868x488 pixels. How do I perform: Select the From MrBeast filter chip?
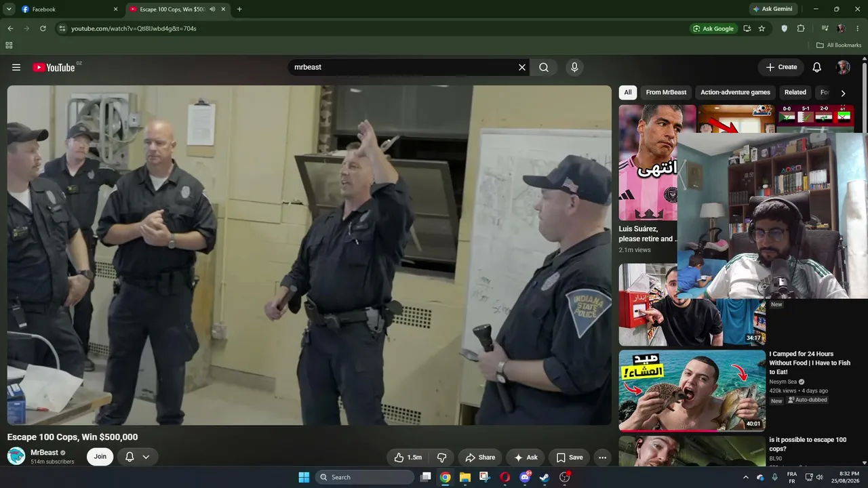pos(666,92)
